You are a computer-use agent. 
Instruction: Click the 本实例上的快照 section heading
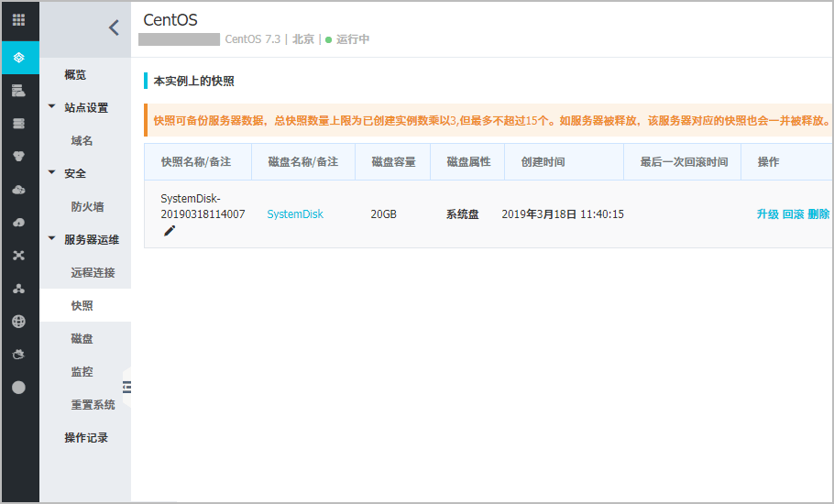click(x=194, y=82)
